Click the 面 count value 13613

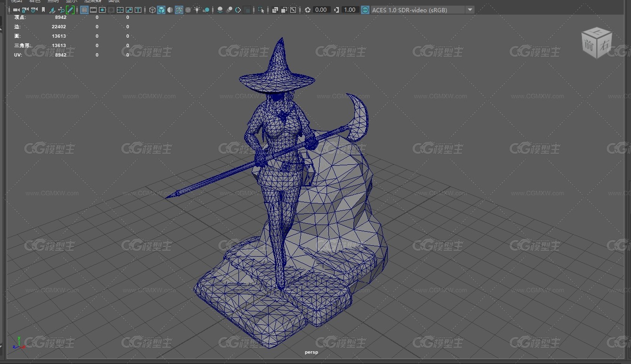pyautogui.click(x=59, y=36)
